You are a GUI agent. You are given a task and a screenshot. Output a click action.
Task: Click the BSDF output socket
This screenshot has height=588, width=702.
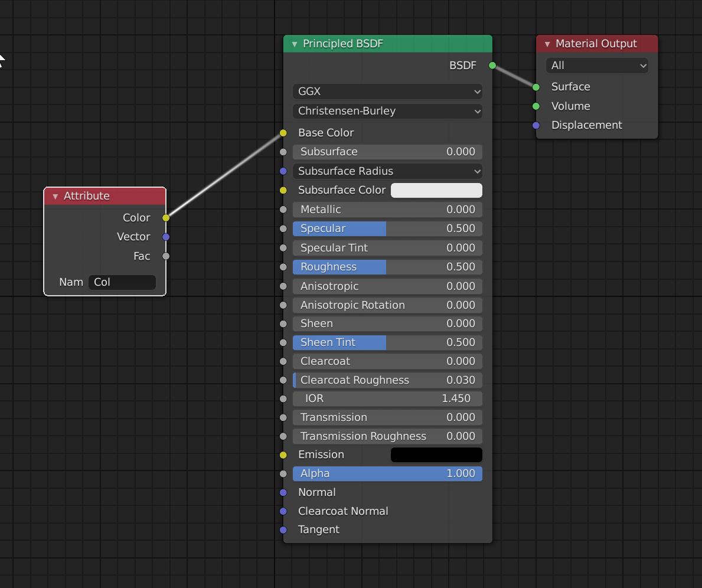(x=492, y=66)
